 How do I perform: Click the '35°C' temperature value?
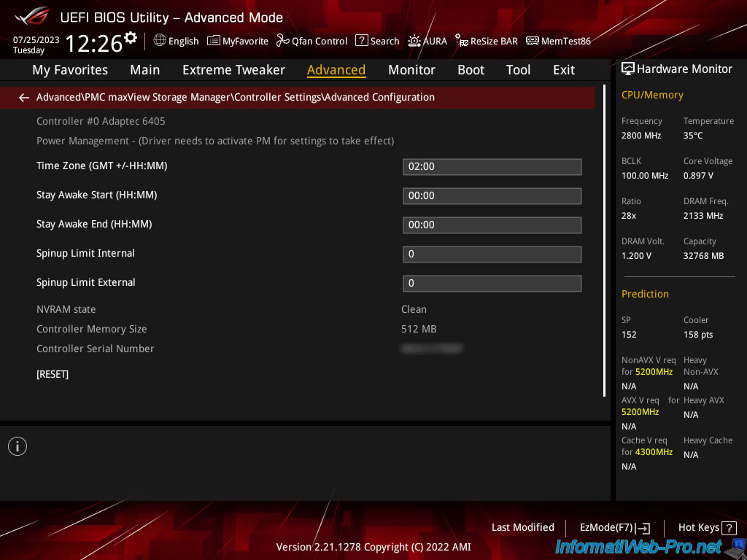tap(693, 136)
